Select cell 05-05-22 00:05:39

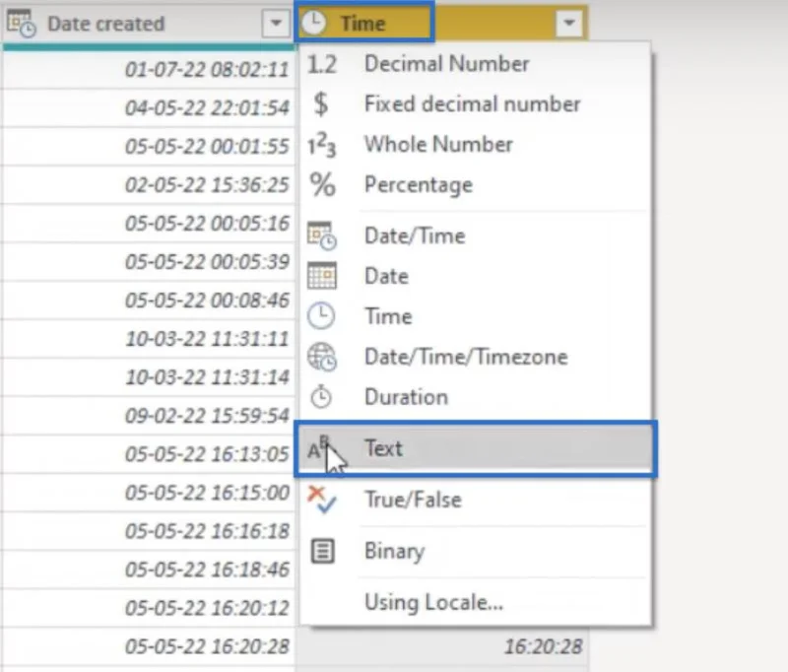149,261
